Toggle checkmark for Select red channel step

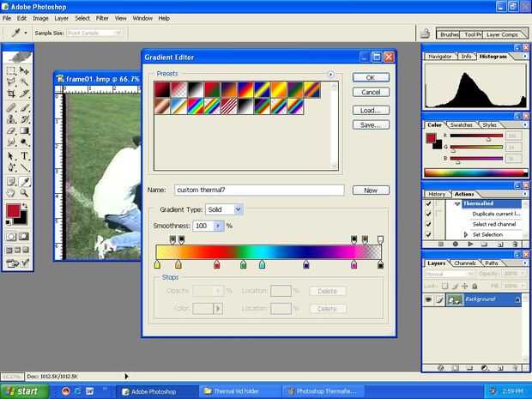428,224
